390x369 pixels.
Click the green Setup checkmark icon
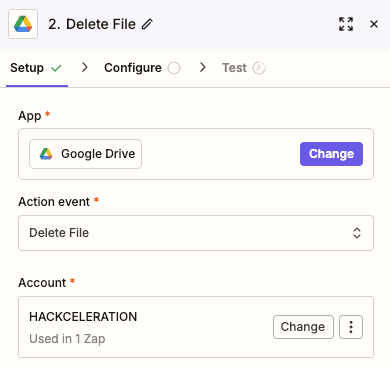(56, 68)
